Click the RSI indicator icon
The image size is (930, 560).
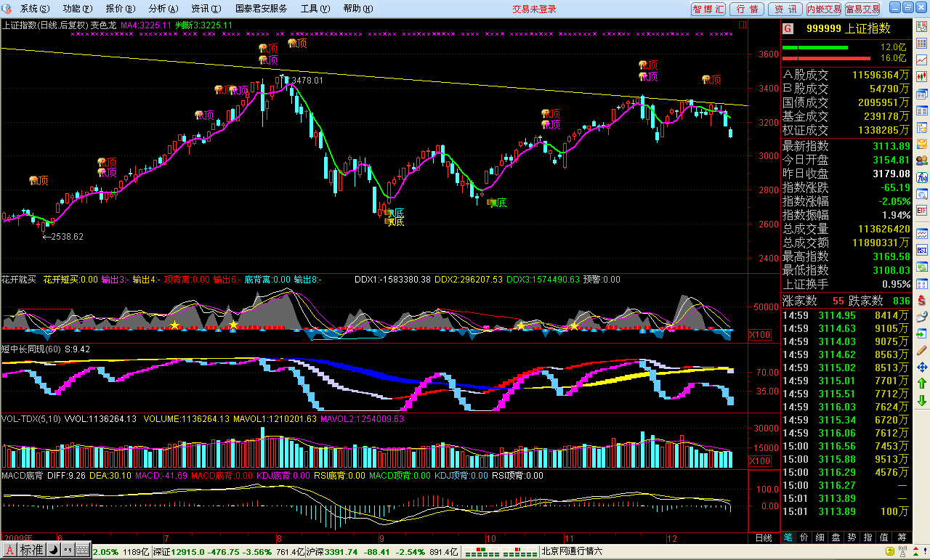(921, 250)
